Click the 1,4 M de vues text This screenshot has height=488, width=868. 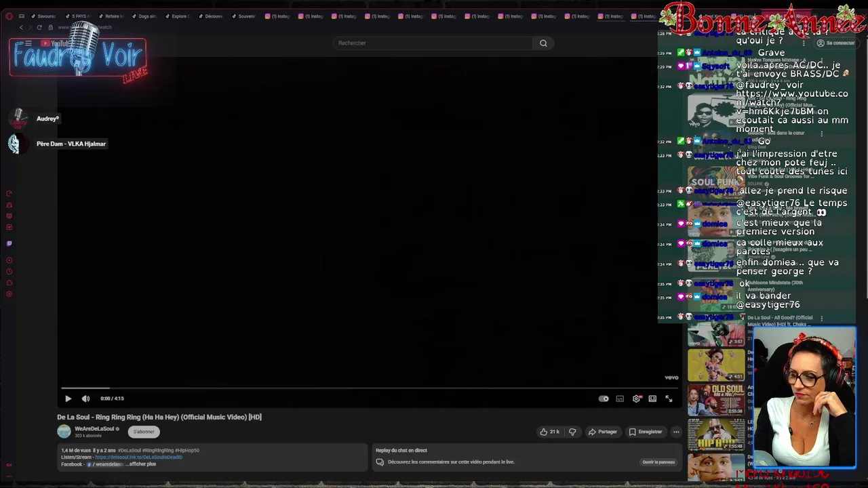pyautogui.click(x=76, y=450)
